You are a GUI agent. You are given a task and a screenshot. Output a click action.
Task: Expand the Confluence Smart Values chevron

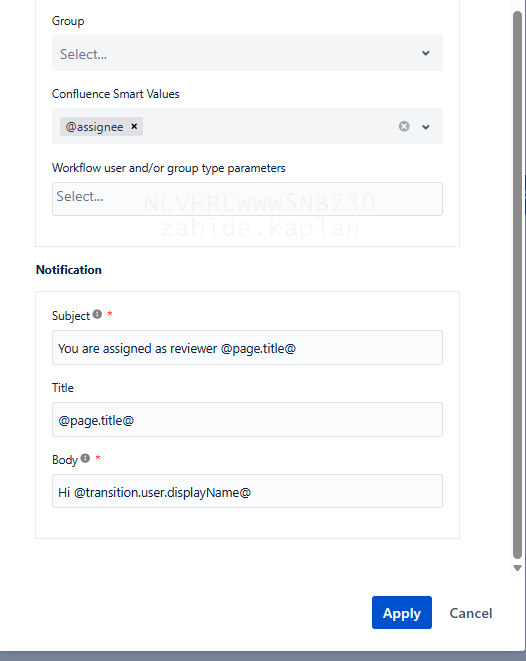pyautogui.click(x=426, y=126)
